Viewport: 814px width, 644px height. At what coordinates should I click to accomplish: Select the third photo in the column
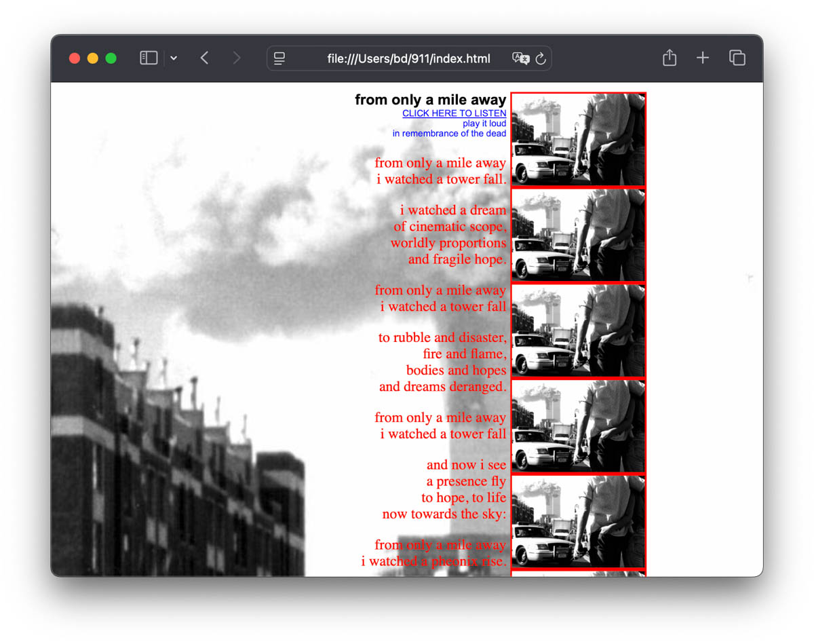pyautogui.click(x=578, y=330)
